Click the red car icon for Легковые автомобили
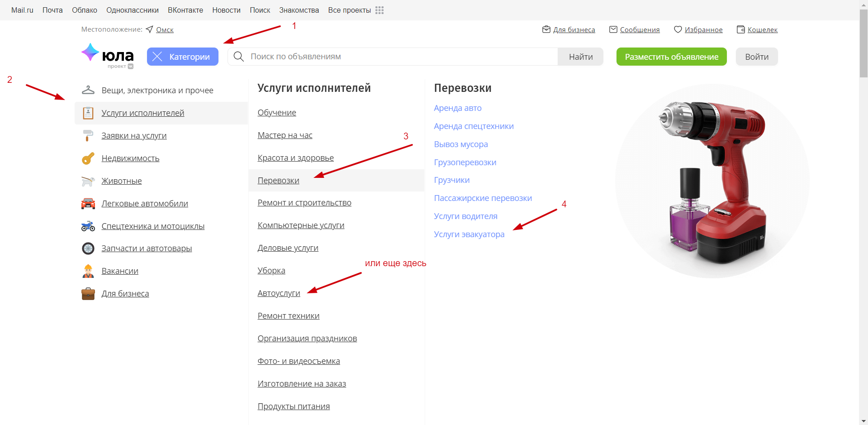Screen dimensions: 868x425 [88, 204]
